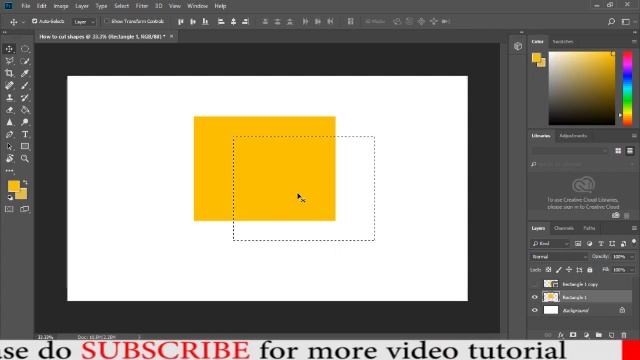Open the Filter menu
640x360 pixels.
(142, 6)
